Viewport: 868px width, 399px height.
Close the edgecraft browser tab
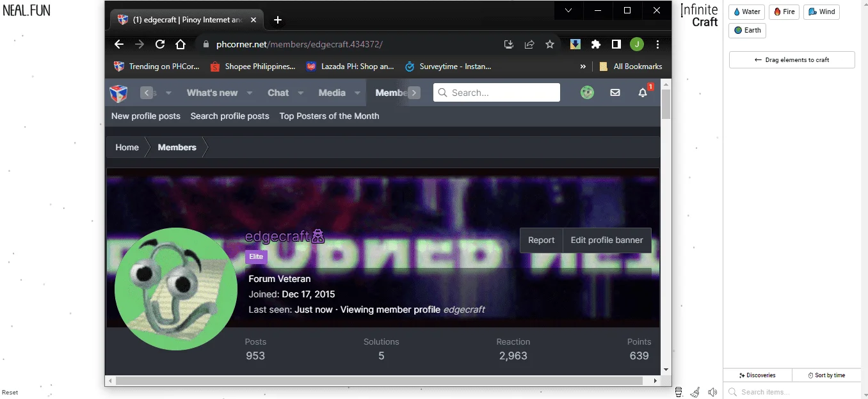[x=253, y=20]
